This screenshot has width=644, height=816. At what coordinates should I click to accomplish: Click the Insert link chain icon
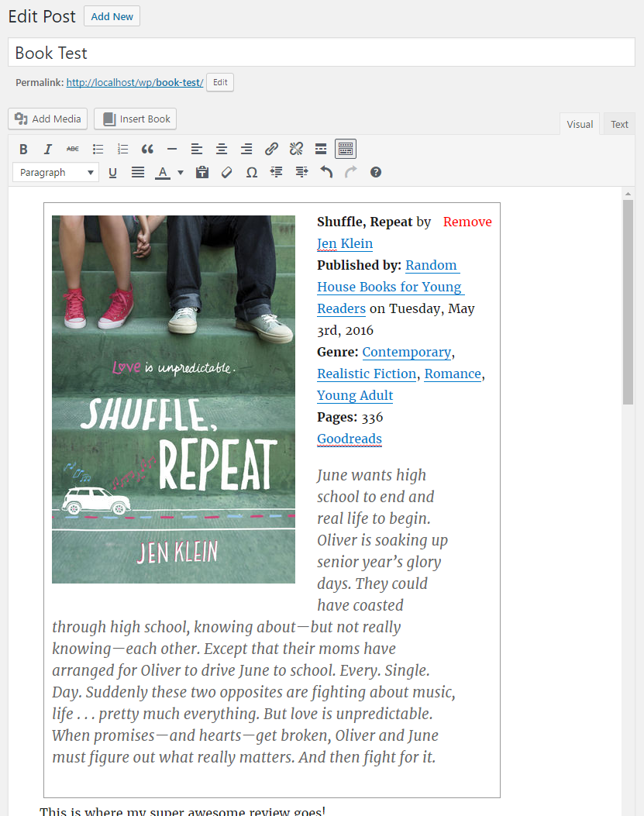coord(271,149)
